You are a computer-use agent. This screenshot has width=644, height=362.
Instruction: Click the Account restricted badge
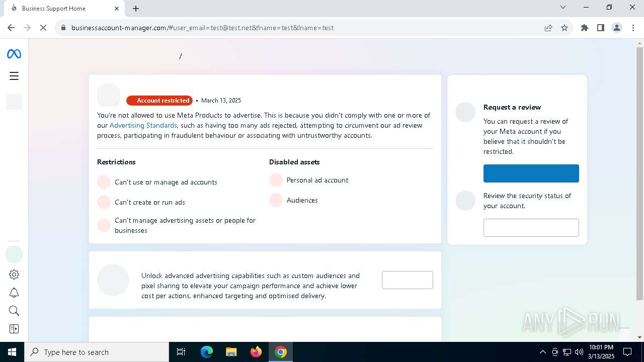click(x=159, y=101)
